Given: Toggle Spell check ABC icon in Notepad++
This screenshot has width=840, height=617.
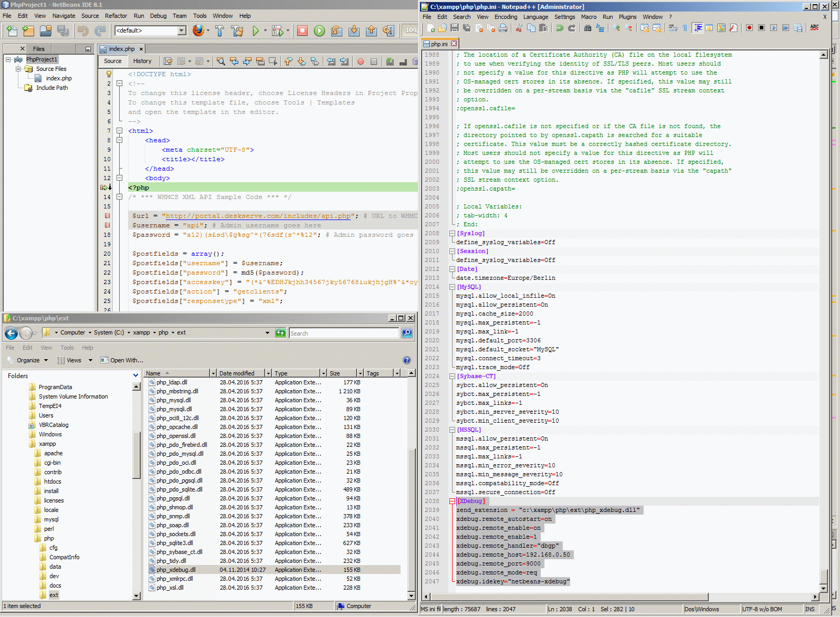Looking at the screenshot, I should point(814,27).
